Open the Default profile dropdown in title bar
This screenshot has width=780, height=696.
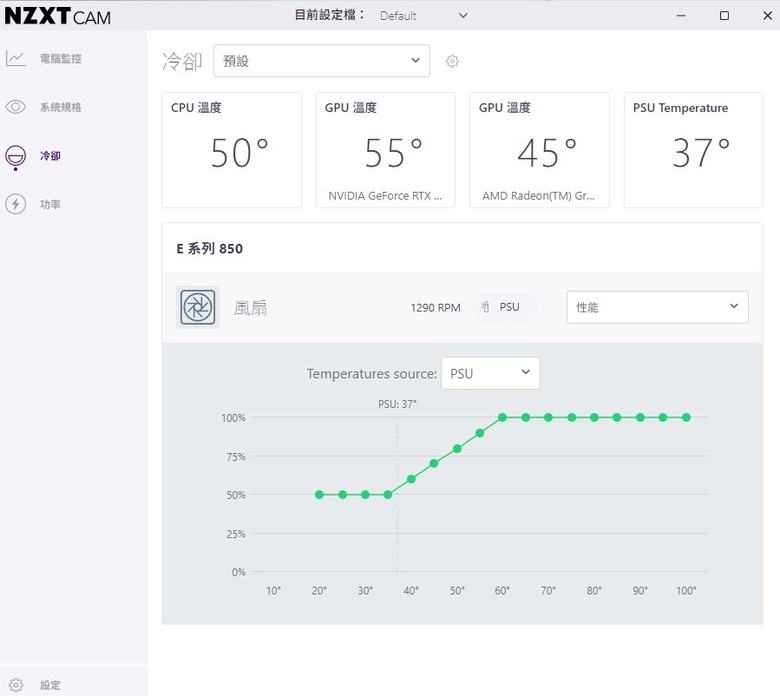pos(423,15)
